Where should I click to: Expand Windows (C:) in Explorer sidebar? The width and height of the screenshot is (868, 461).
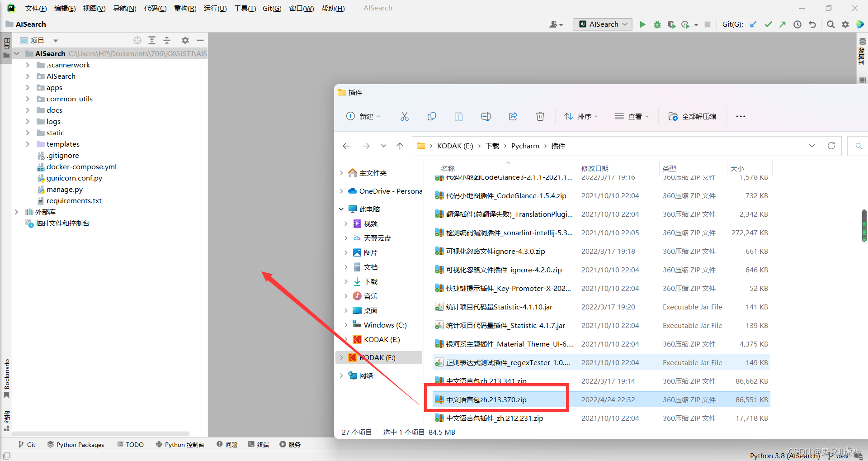click(346, 325)
